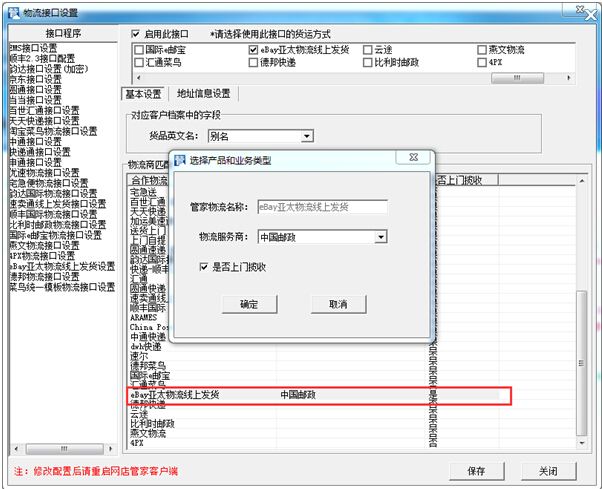Click the shipping methods horizontal scrollbar thumb
602x489 pixels.
517,78
